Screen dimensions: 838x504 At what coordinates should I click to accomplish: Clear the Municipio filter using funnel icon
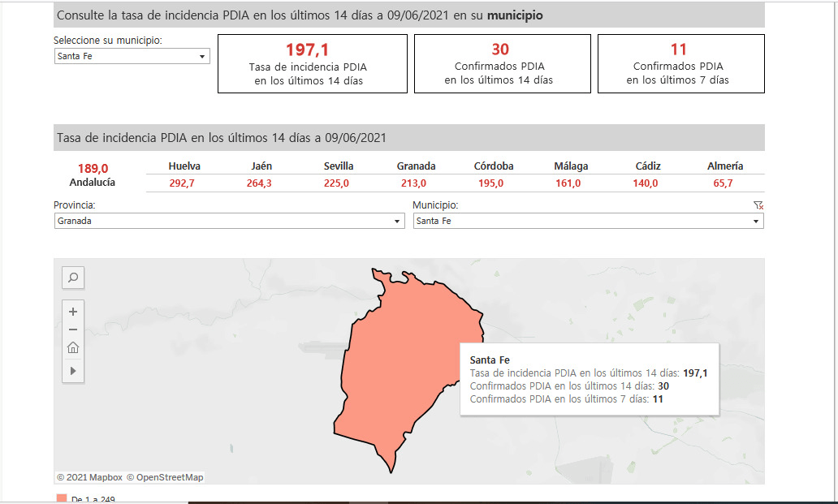coord(758,206)
